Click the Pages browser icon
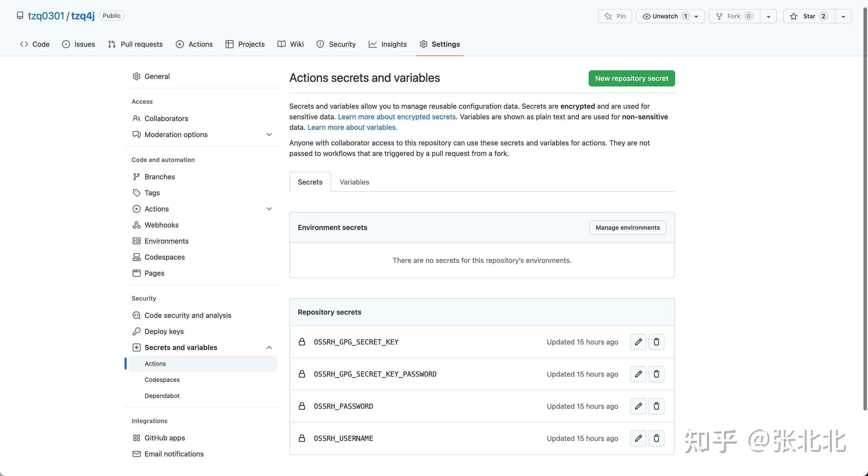 136,273
